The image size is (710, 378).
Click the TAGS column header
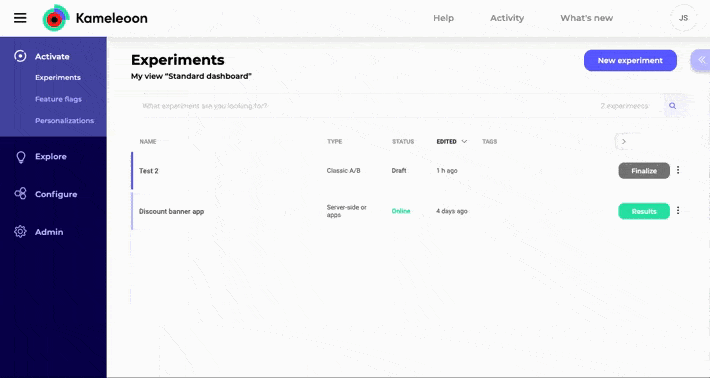pos(489,142)
